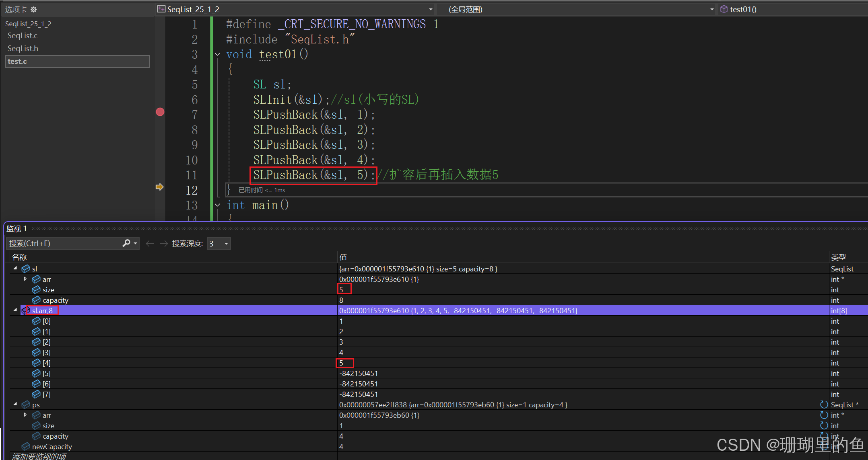Collapse the test01 function fold chevron
The height and width of the screenshot is (460, 868).
pyautogui.click(x=218, y=54)
